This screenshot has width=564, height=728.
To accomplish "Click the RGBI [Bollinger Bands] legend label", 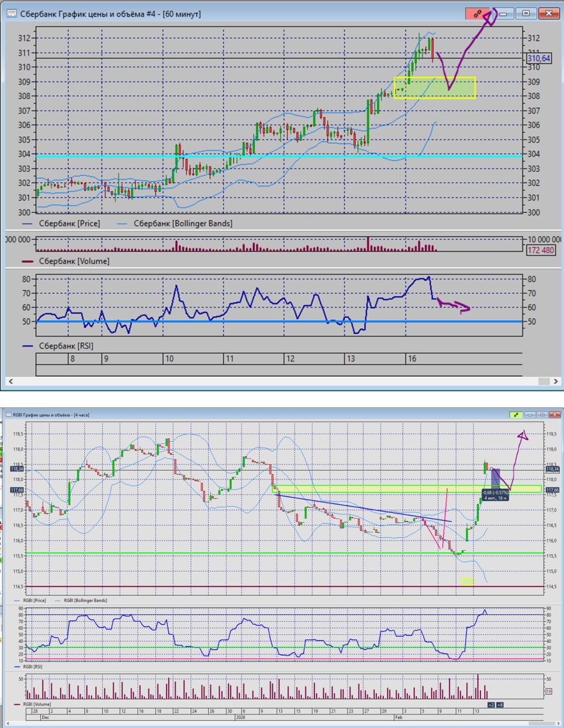I will tap(85, 600).
